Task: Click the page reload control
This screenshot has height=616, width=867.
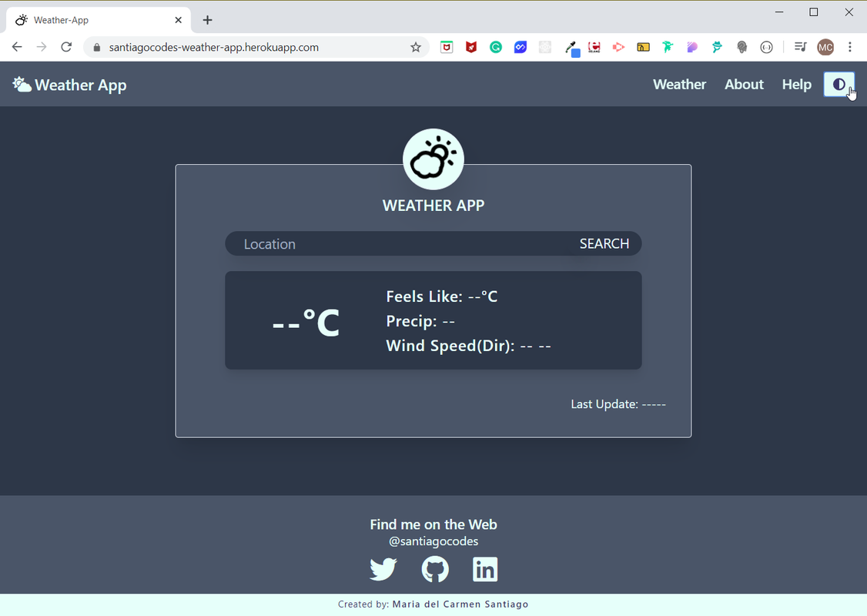Action: [x=66, y=47]
